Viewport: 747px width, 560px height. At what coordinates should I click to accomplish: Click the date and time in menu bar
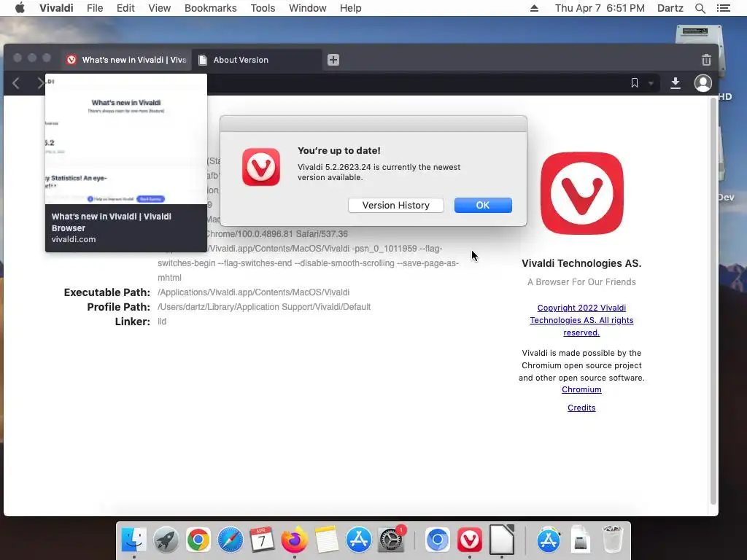[x=600, y=8]
